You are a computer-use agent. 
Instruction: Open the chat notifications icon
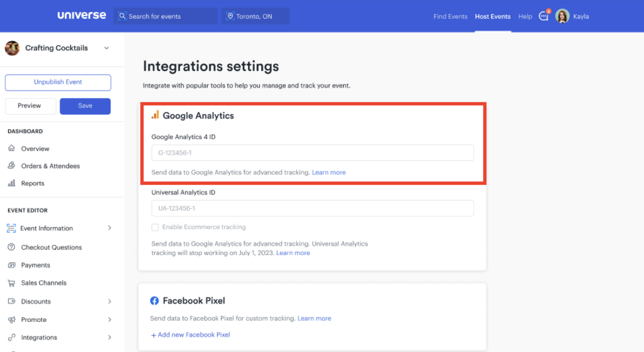pos(544,16)
